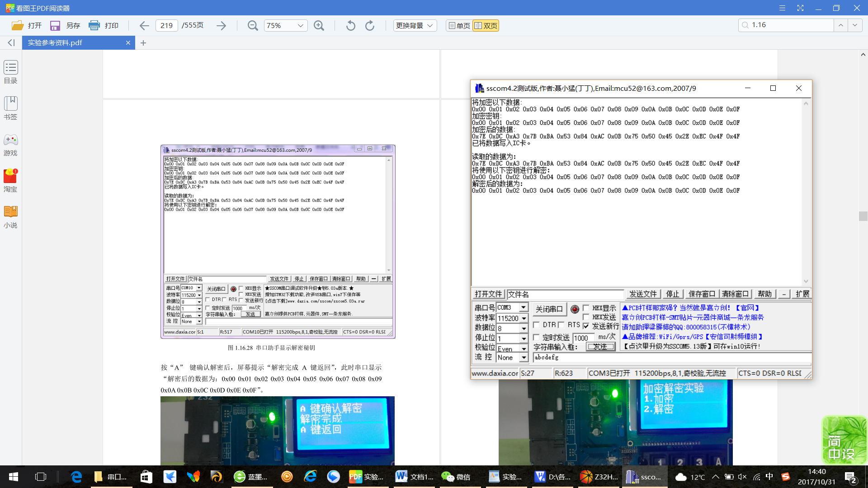Click 扩展 extend button in sscom

point(802,294)
